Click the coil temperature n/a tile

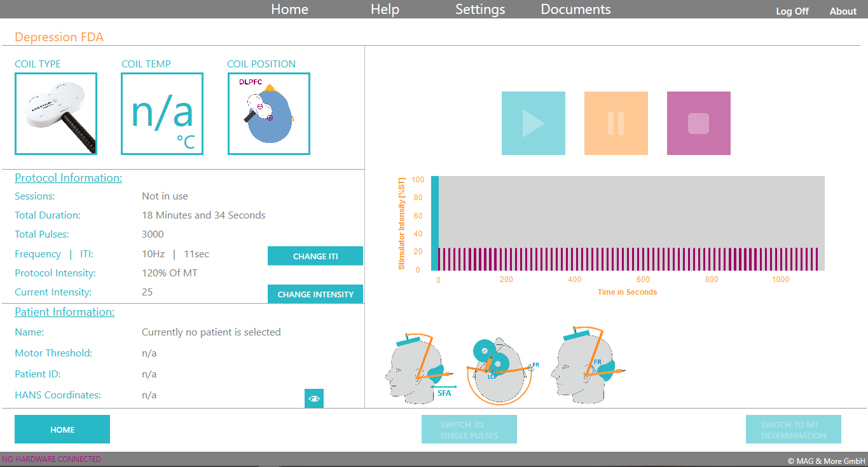coord(162,114)
